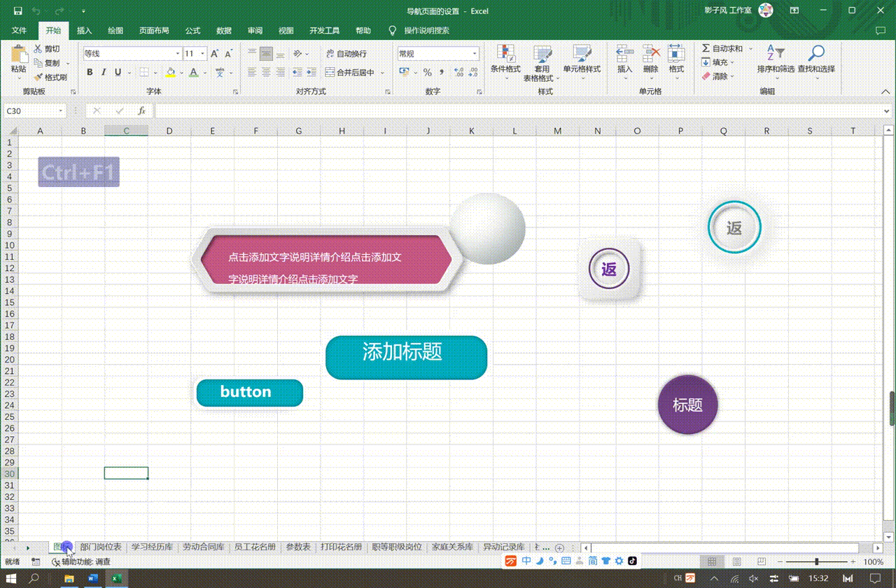
Task: Open the Insert (插入) ribbon tab
Action: pos(84,31)
